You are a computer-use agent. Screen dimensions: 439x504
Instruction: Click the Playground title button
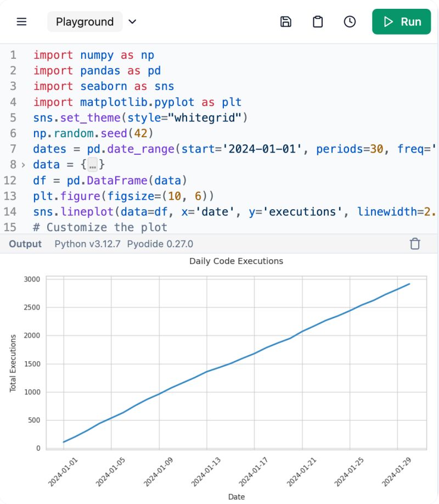coord(85,21)
